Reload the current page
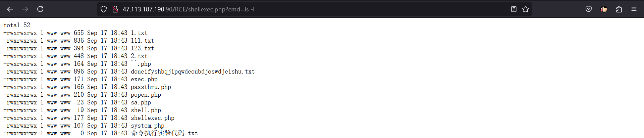Viewport: 644px width, 138px height. coord(40,9)
